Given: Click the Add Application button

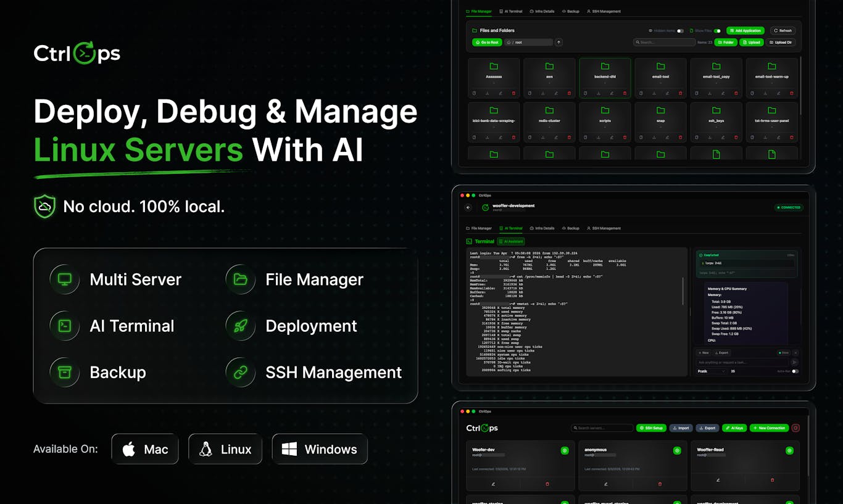Looking at the screenshot, I should (x=745, y=30).
